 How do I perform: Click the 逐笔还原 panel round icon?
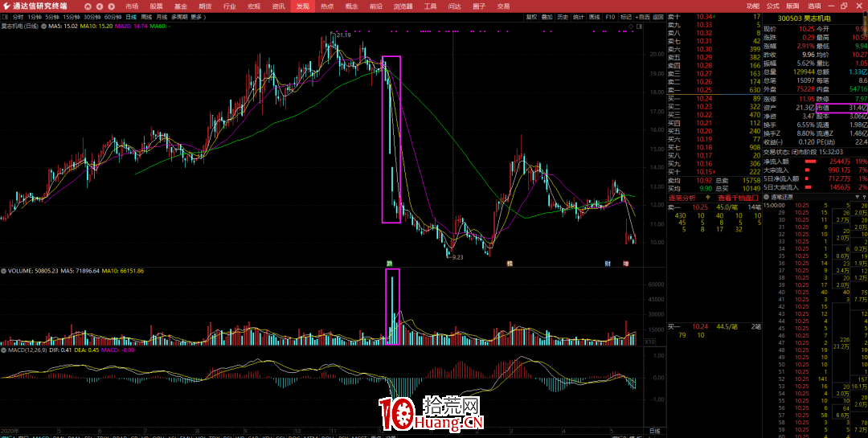click(767, 197)
